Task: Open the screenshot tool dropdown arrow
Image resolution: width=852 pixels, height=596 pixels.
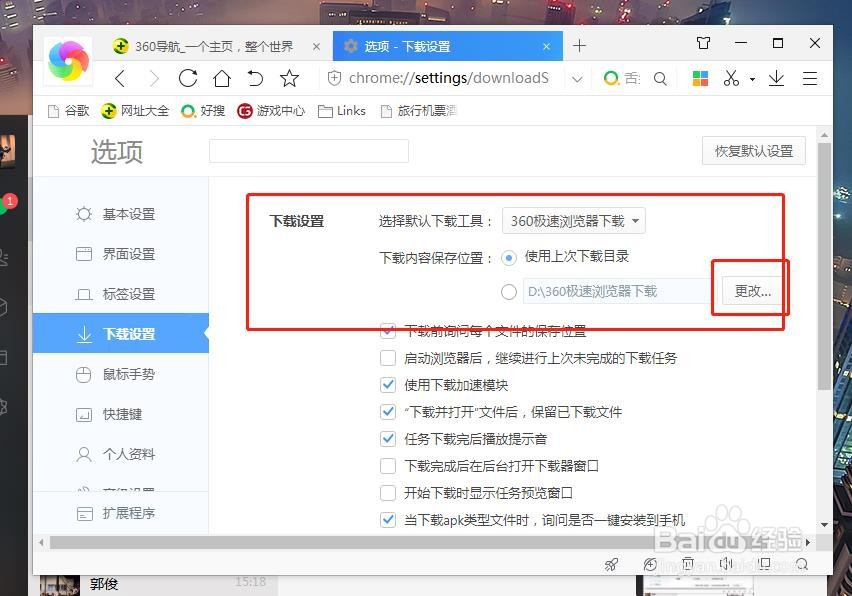Action: tap(753, 77)
